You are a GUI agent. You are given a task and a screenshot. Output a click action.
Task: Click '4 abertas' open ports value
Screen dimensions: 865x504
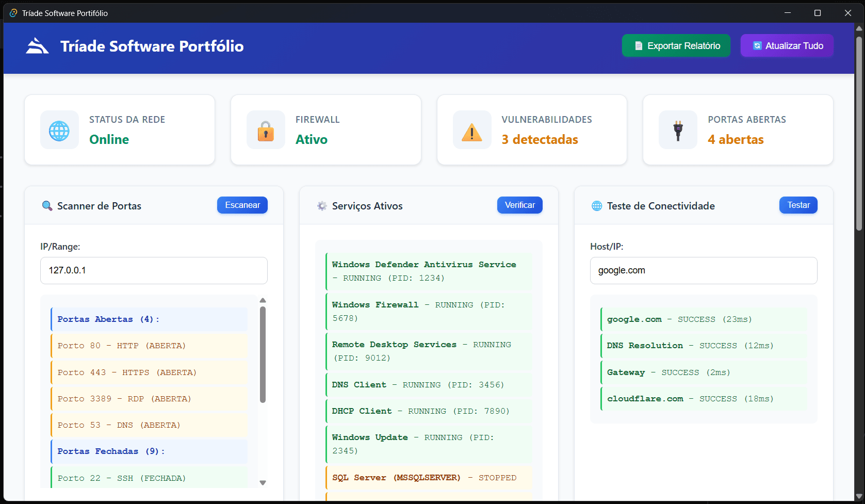[736, 140]
